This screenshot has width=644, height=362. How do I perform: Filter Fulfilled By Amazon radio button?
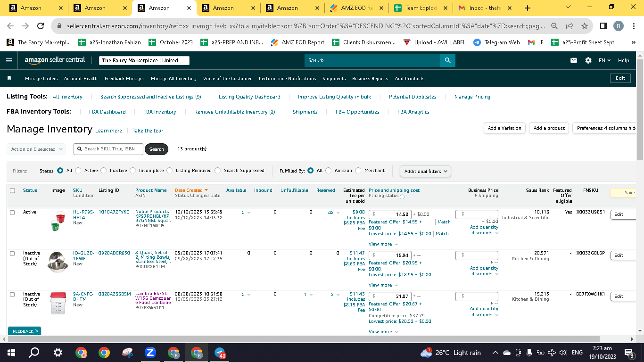[329, 171]
